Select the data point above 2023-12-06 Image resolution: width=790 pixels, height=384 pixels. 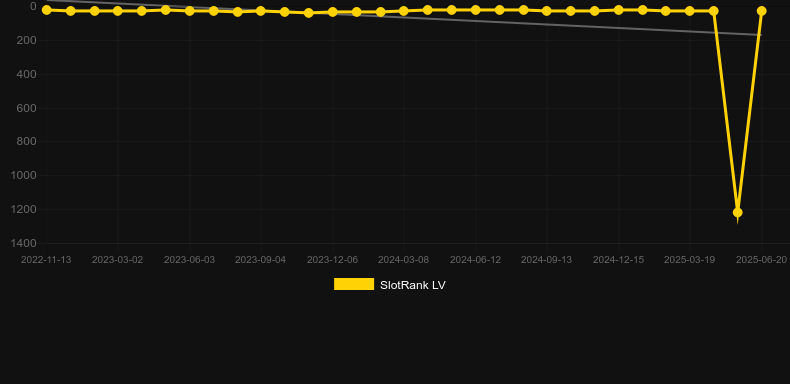pyautogui.click(x=333, y=12)
